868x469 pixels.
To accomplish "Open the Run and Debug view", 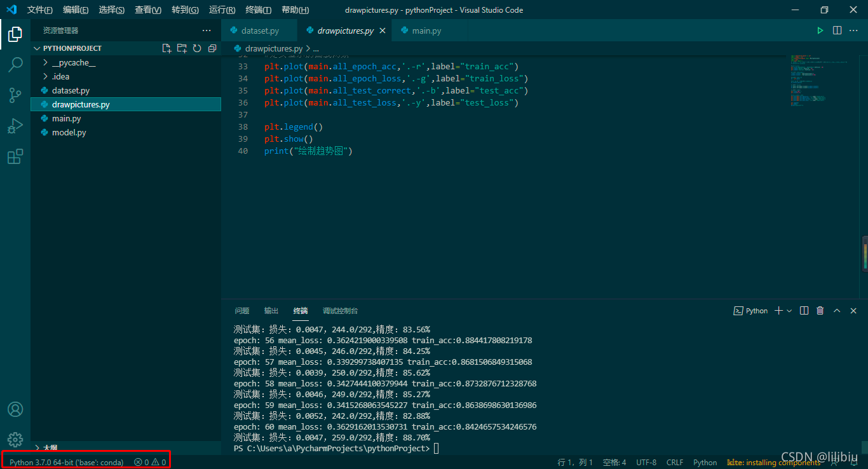I will pos(15,126).
